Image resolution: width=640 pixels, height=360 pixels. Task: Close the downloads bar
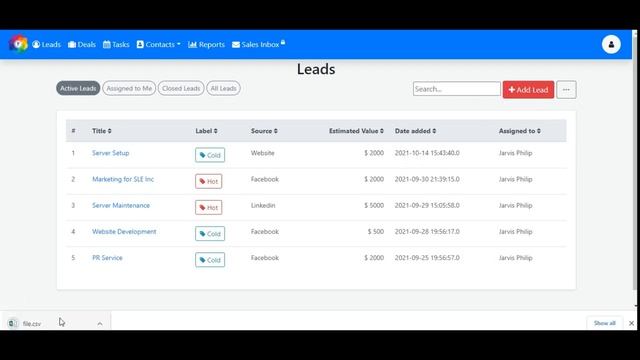pyautogui.click(x=631, y=323)
